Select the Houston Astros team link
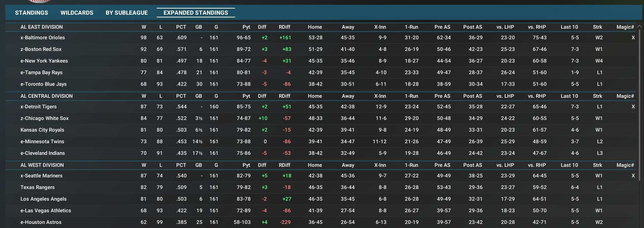The height and width of the screenshot is (228, 644). tap(41, 222)
